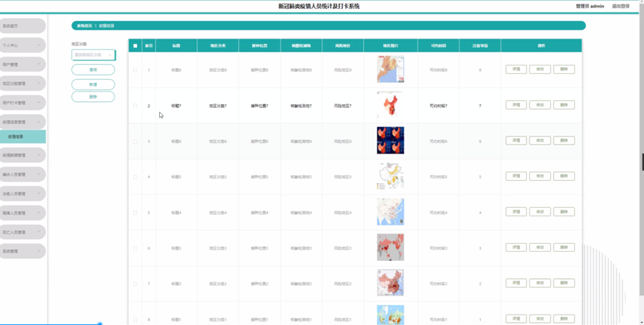
Task: Click the 查询 search button
Action: 93,69
